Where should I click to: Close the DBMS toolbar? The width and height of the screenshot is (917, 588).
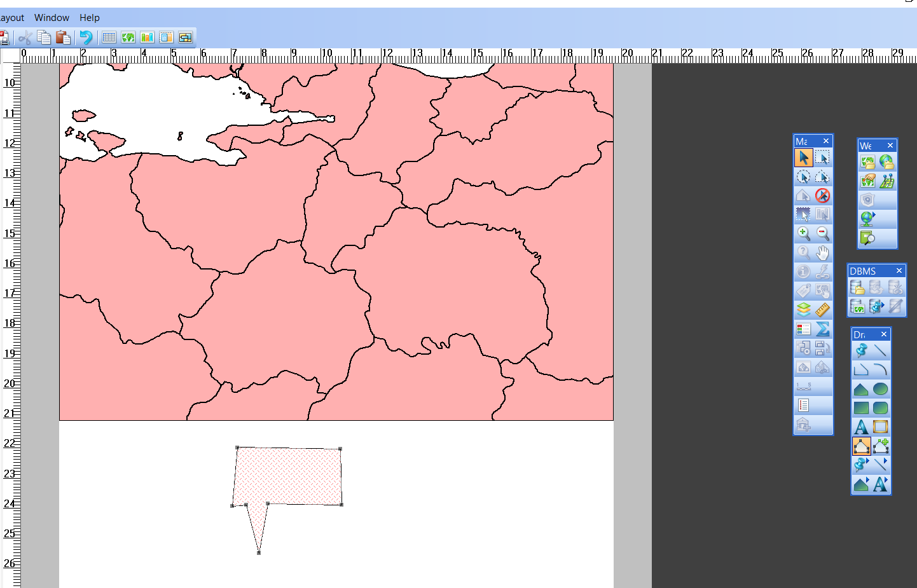[899, 271]
